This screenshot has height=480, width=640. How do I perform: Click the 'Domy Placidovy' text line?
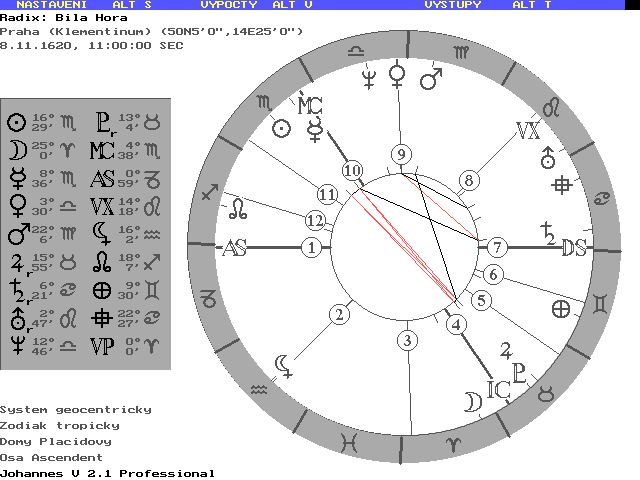(x=56, y=441)
